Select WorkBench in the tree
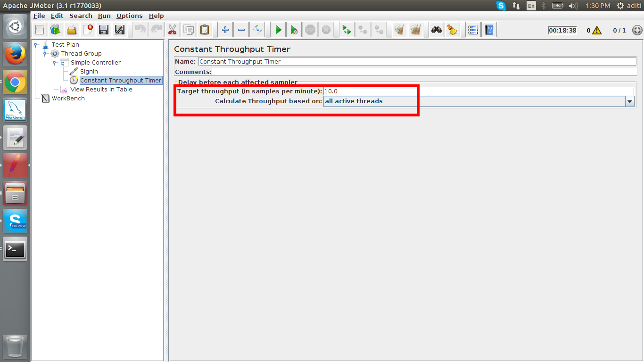 [x=68, y=99]
